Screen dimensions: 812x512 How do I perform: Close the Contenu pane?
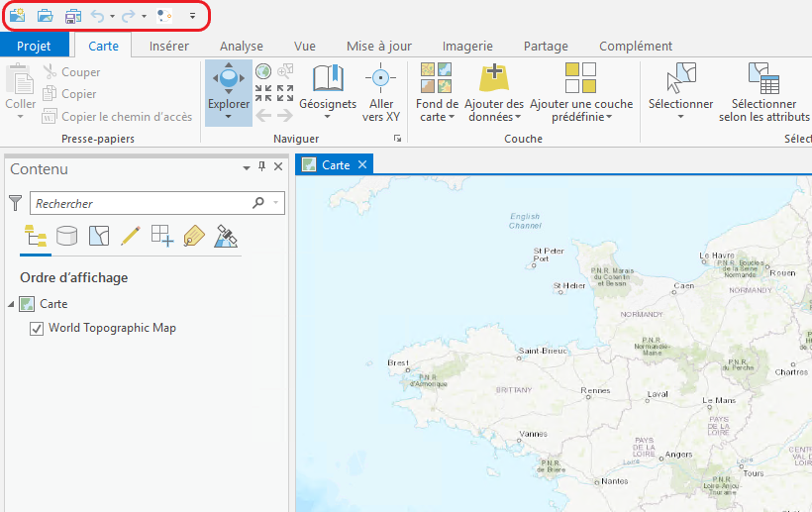[278, 166]
